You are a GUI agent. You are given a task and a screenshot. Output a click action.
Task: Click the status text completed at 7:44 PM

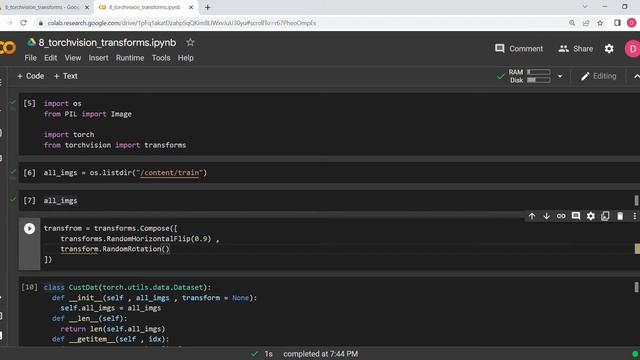point(320,354)
